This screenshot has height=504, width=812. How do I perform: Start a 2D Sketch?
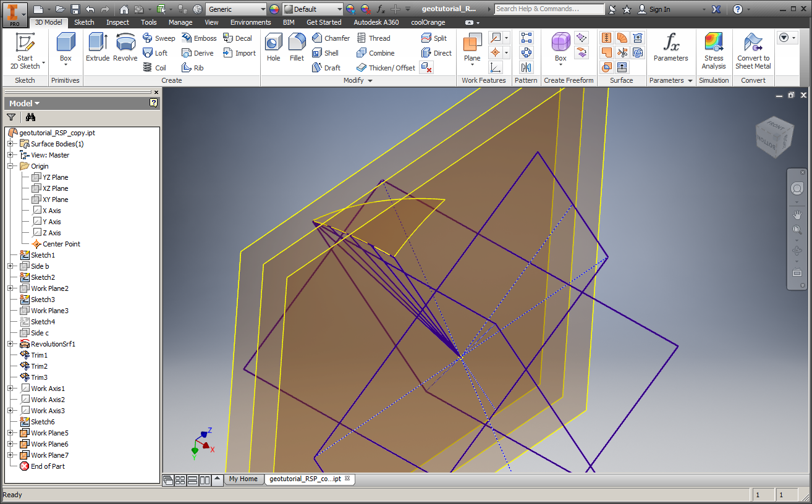point(25,51)
